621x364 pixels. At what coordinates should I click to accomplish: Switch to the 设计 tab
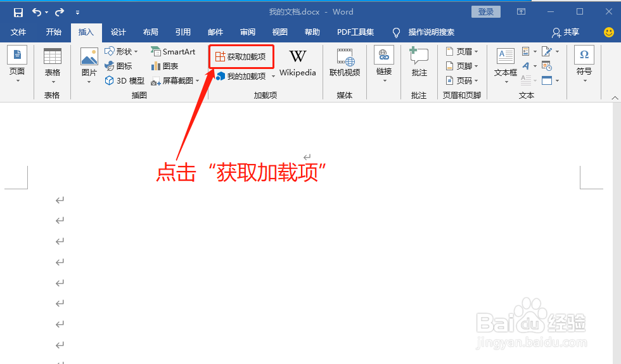click(118, 32)
